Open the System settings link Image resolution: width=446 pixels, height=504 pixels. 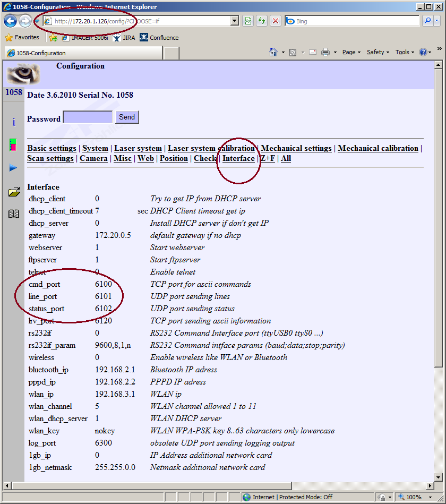(x=95, y=148)
